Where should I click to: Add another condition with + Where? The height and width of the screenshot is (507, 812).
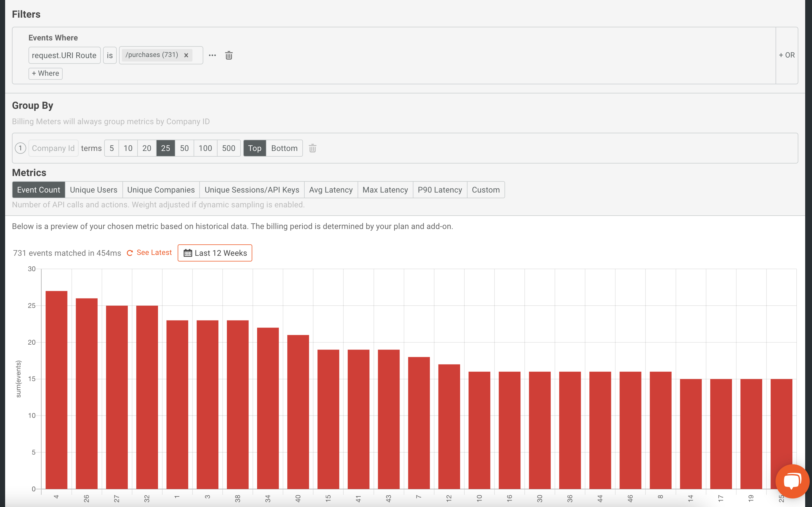pyautogui.click(x=46, y=73)
